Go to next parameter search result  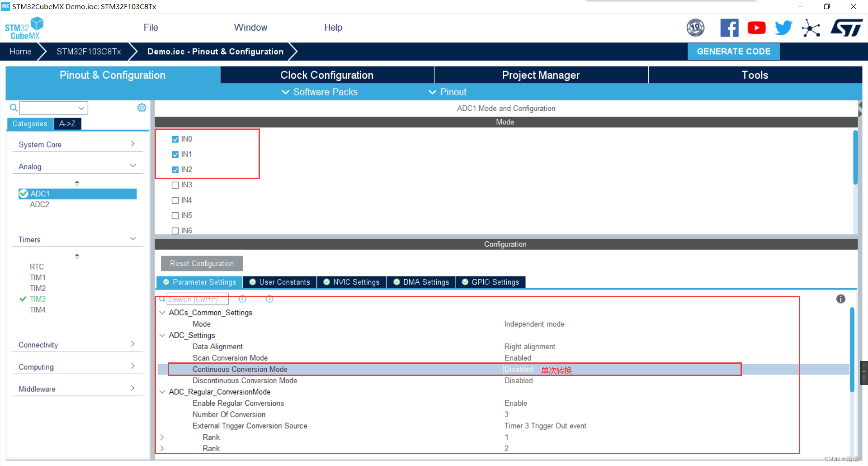[x=269, y=299]
